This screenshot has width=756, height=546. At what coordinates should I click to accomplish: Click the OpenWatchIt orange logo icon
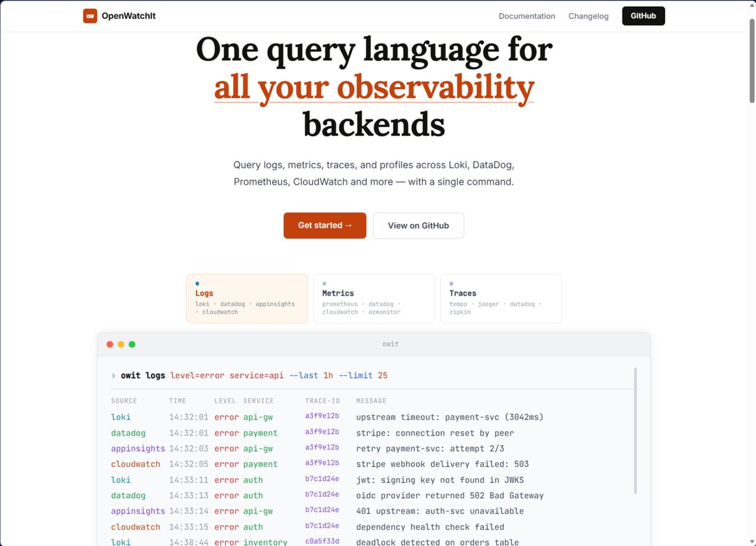90,16
